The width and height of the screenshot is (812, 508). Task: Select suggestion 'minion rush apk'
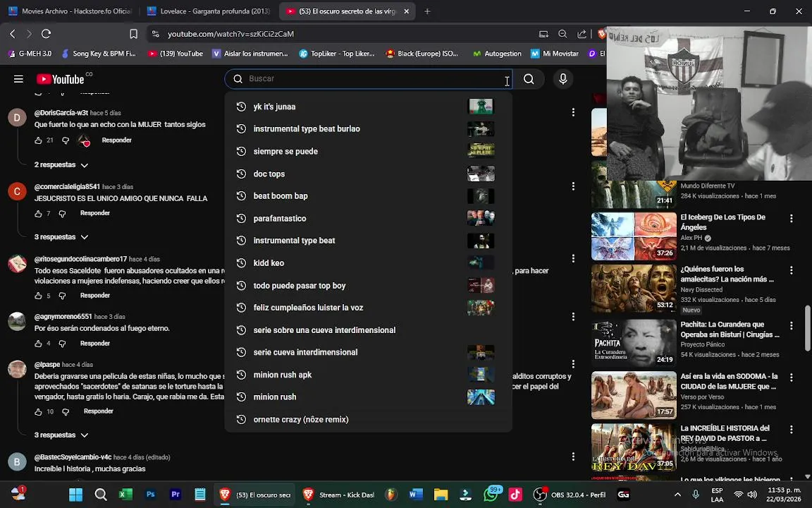point(368,374)
